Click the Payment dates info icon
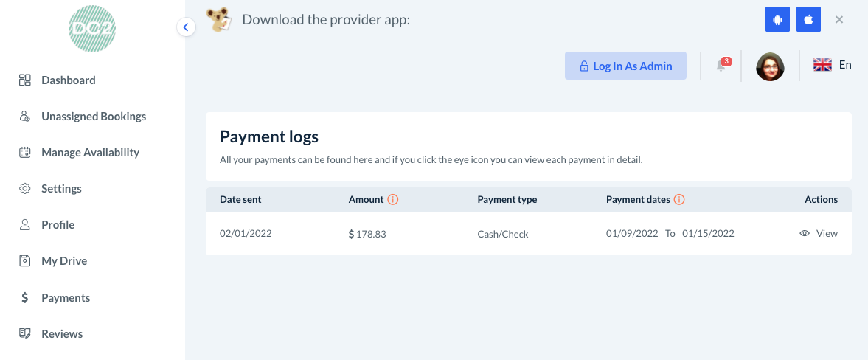 tap(679, 199)
